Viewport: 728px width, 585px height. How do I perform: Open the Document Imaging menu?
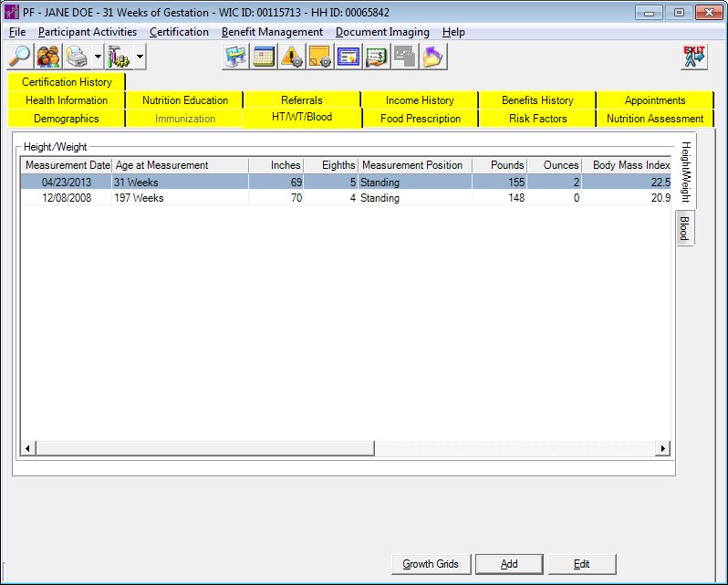pos(382,32)
